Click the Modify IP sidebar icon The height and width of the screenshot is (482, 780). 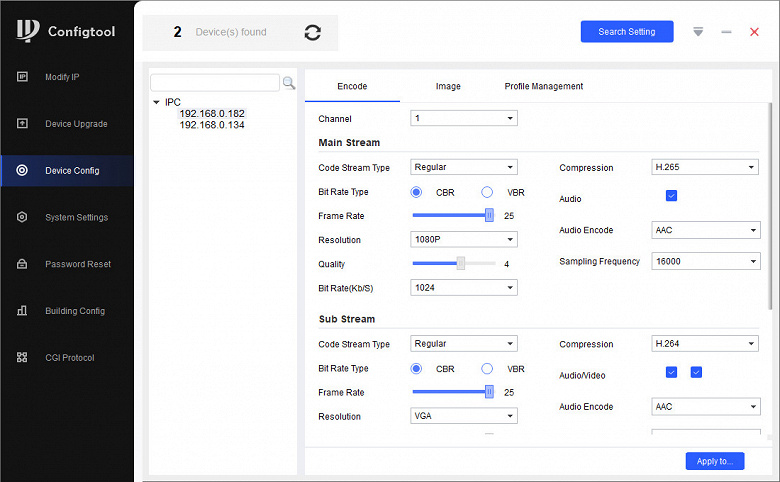coord(22,77)
